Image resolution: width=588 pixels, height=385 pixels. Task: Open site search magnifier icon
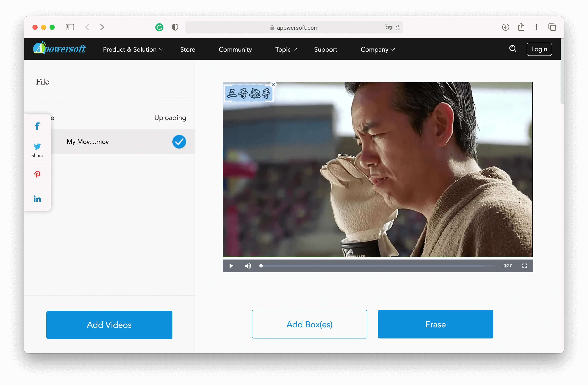(513, 49)
